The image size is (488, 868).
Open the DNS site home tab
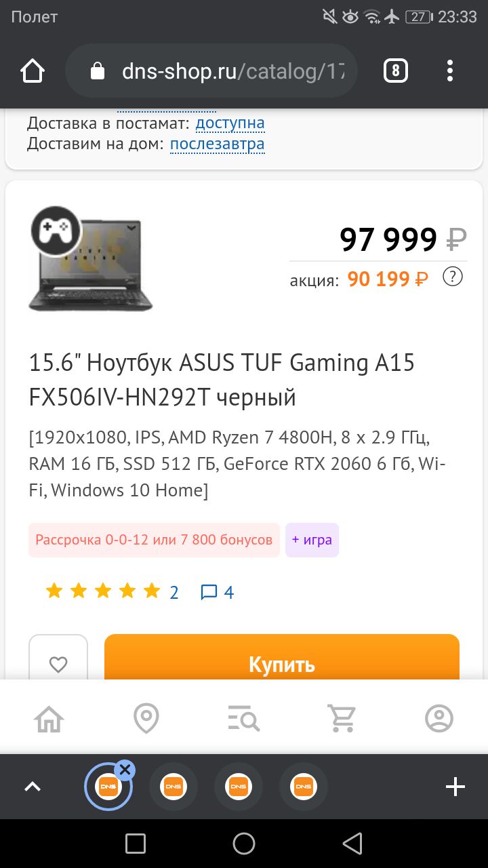tap(49, 718)
